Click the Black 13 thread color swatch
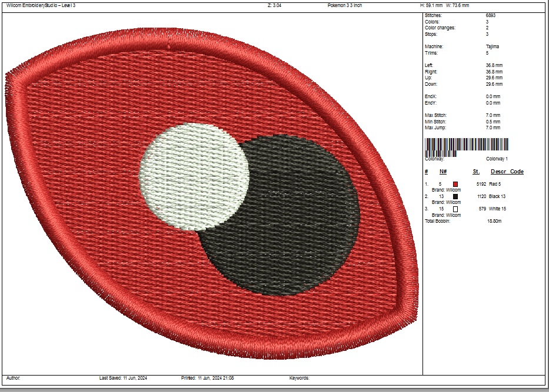The height and width of the screenshot is (392, 549). pyautogui.click(x=455, y=196)
